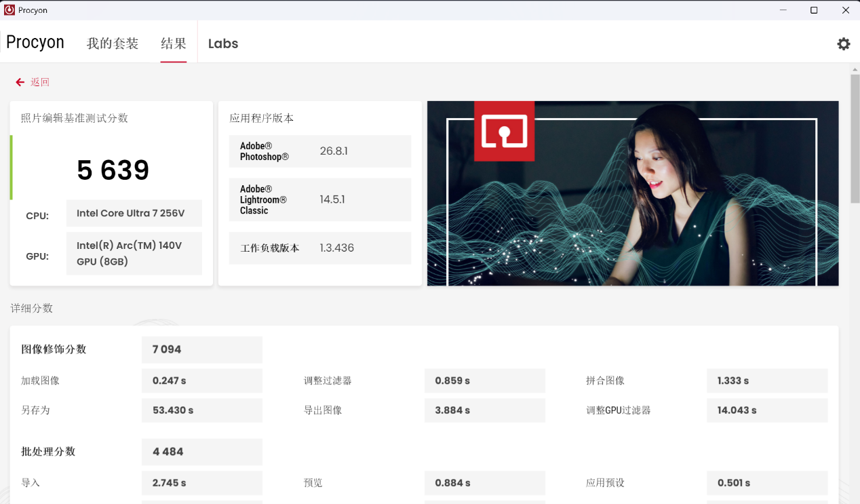The width and height of the screenshot is (860, 504).
Task: Click the GPU field showing Arc 140V
Action: [134, 253]
